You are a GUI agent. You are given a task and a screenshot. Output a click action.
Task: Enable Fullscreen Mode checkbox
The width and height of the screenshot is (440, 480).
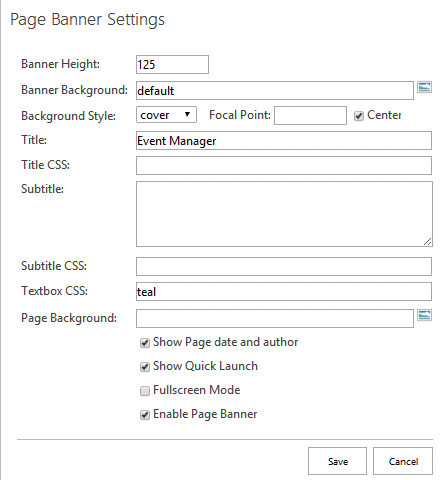145,391
